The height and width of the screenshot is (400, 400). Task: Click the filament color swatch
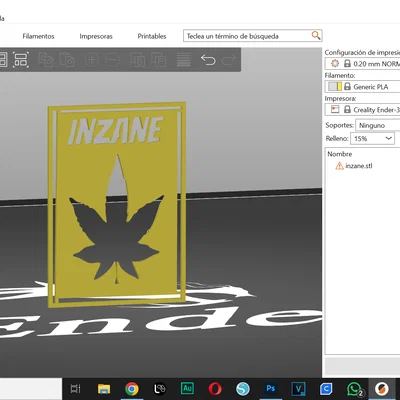tap(335, 86)
